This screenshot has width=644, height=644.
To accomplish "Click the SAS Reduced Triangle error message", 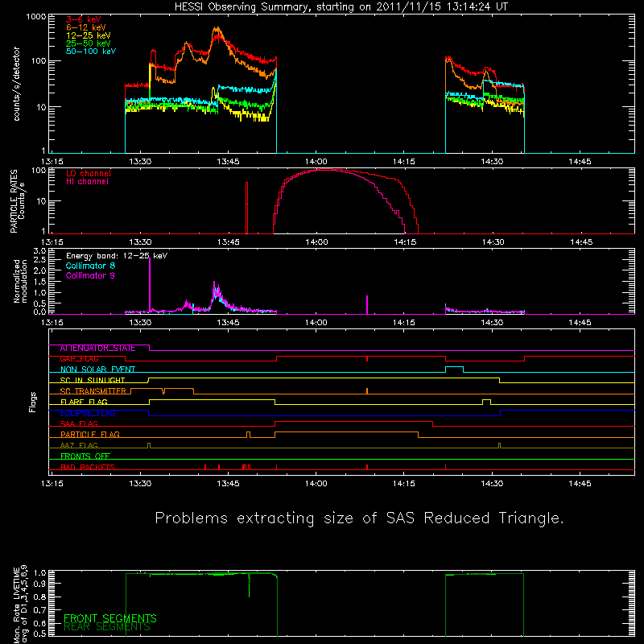I will pyautogui.click(x=359, y=518).
